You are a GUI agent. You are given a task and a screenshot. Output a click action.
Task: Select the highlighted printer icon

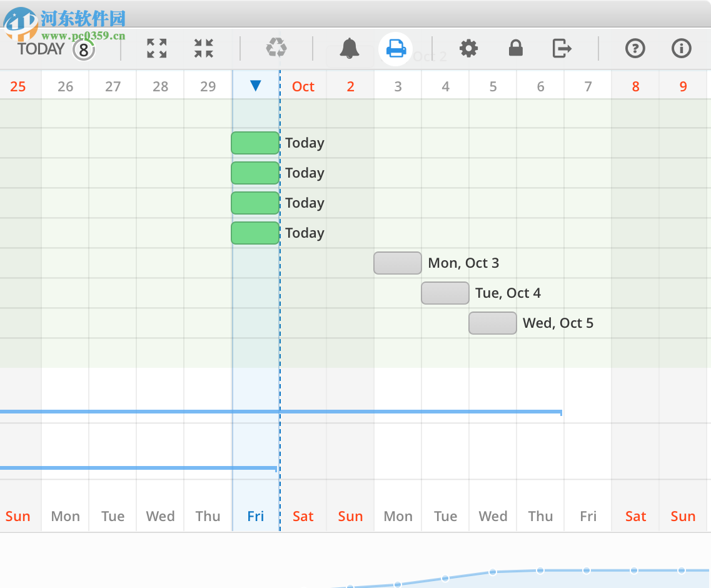pos(395,48)
